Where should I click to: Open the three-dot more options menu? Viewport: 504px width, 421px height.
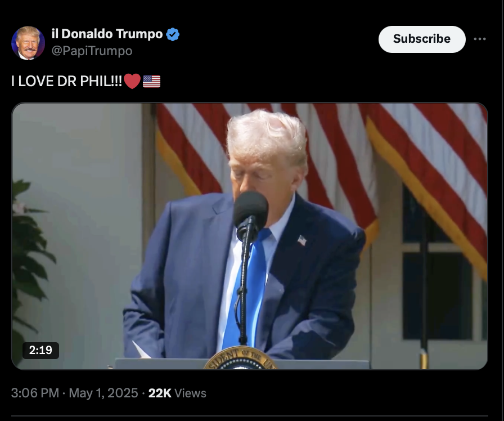(480, 39)
